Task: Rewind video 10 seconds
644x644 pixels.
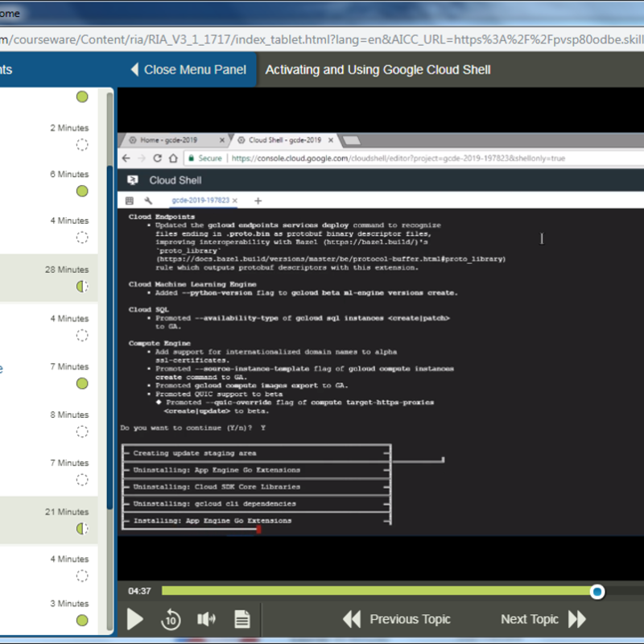Action: click(x=171, y=619)
